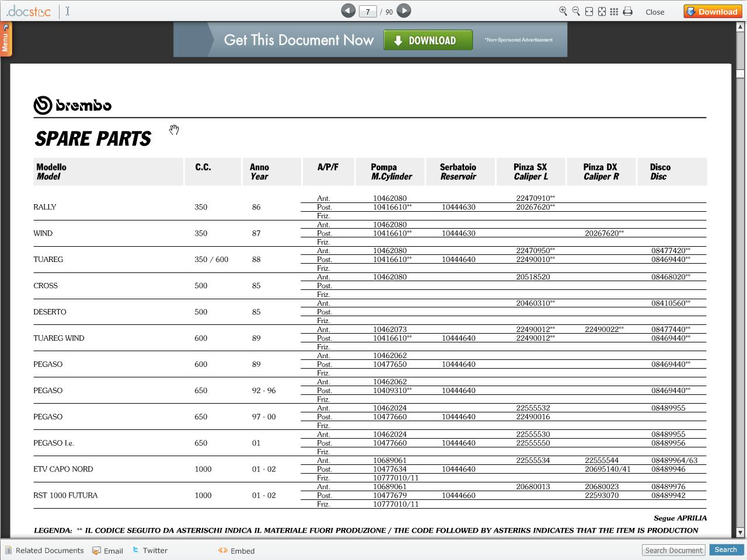
Task: Click the Non-Sponsored Advertisement note
Action: click(518, 40)
